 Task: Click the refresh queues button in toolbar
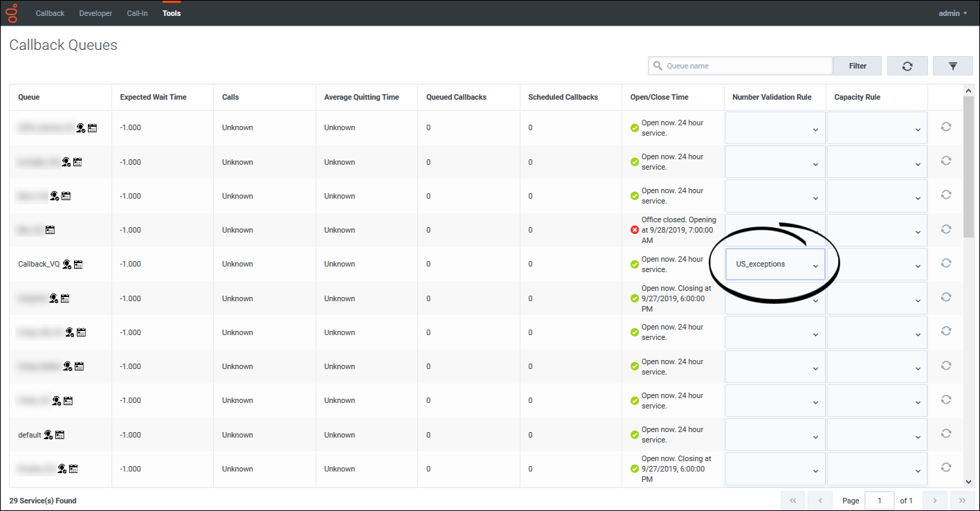[907, 66]
